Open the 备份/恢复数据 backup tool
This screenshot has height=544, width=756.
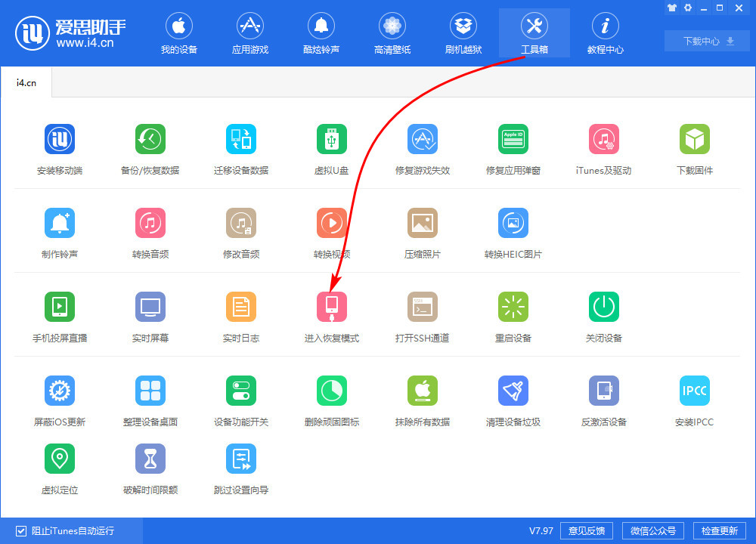coord(150,140)
